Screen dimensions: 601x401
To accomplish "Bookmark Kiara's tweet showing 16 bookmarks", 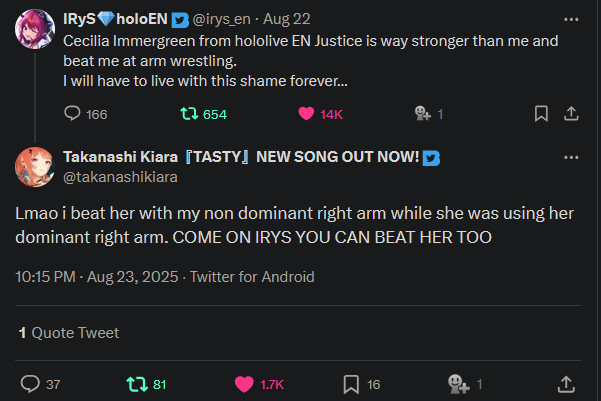I will [x=351, y=384].
